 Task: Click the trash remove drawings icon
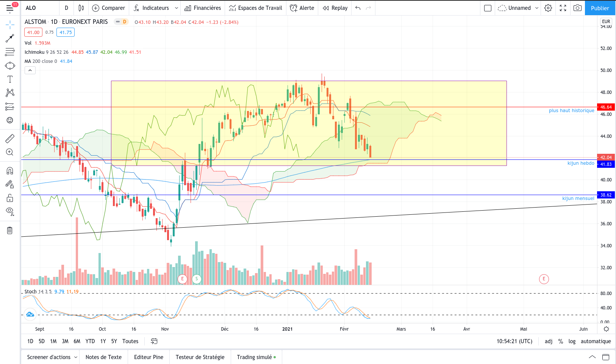pos(10,230)
